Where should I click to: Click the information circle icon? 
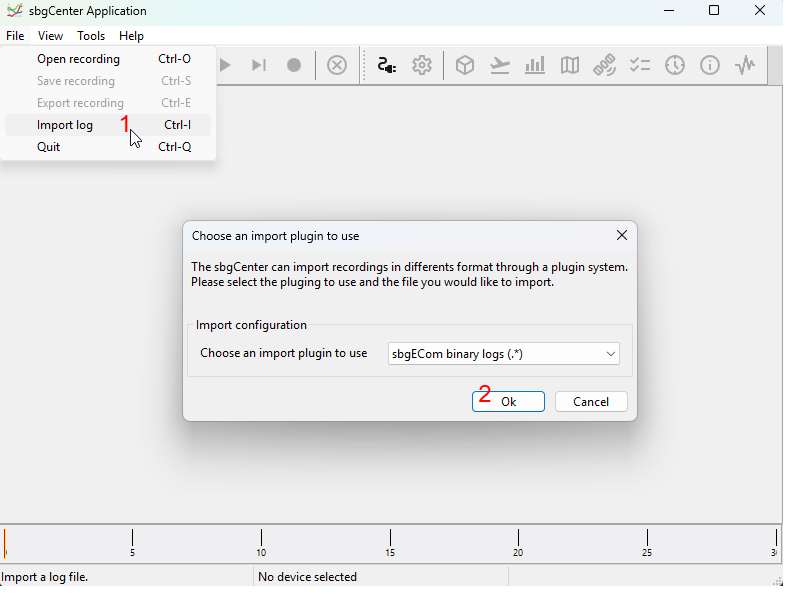[x=710, y=65]
